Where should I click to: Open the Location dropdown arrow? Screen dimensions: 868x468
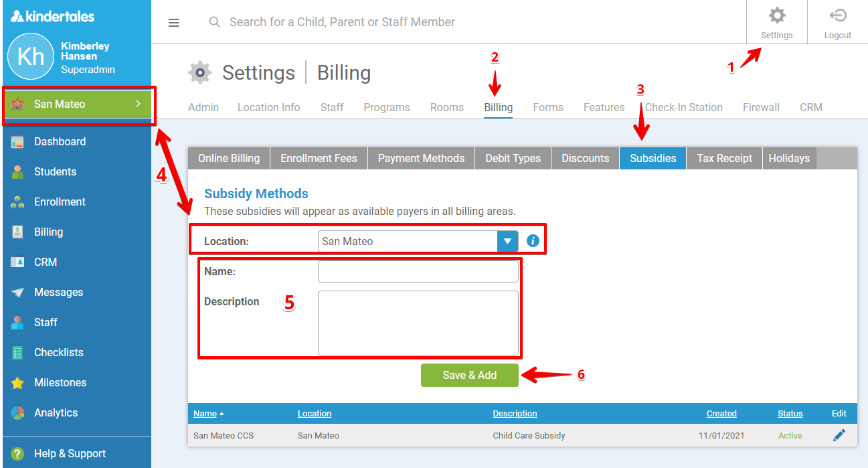pos(508,241)
